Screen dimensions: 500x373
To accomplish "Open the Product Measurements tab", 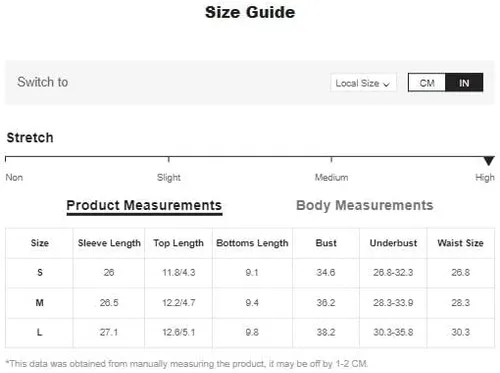I will click(144, 206).
